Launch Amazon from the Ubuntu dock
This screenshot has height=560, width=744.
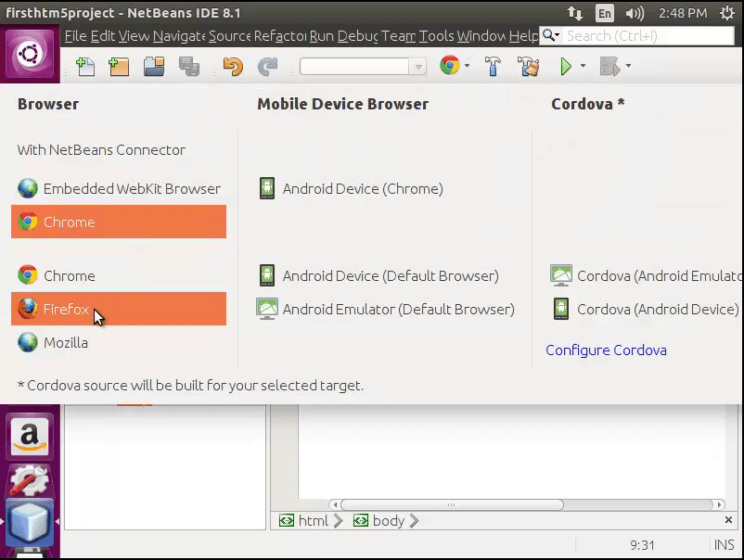click(x=30, y=437)
